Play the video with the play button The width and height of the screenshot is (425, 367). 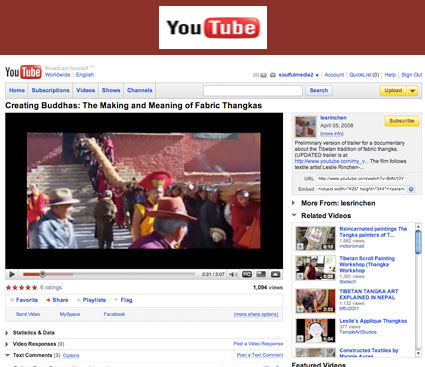[x=12, y=274]
